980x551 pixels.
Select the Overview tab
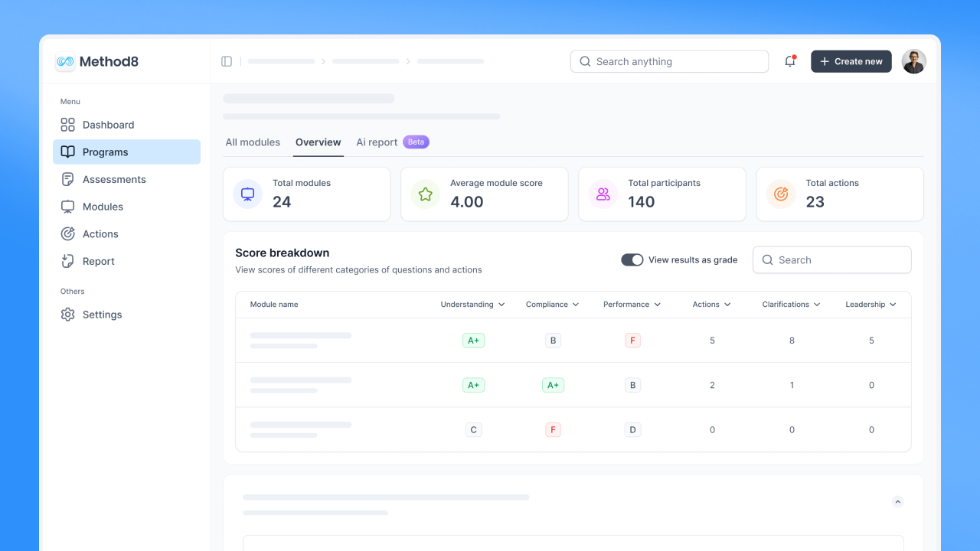pyautogui.click(x=318, y=142)
